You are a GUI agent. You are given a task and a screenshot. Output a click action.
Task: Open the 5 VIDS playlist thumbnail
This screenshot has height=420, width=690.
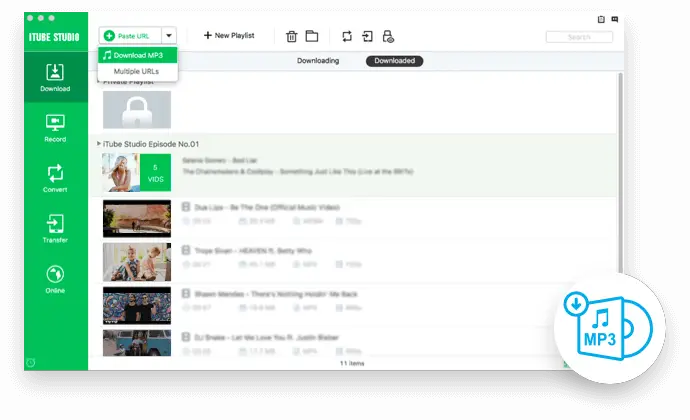(x=137, y=172)
